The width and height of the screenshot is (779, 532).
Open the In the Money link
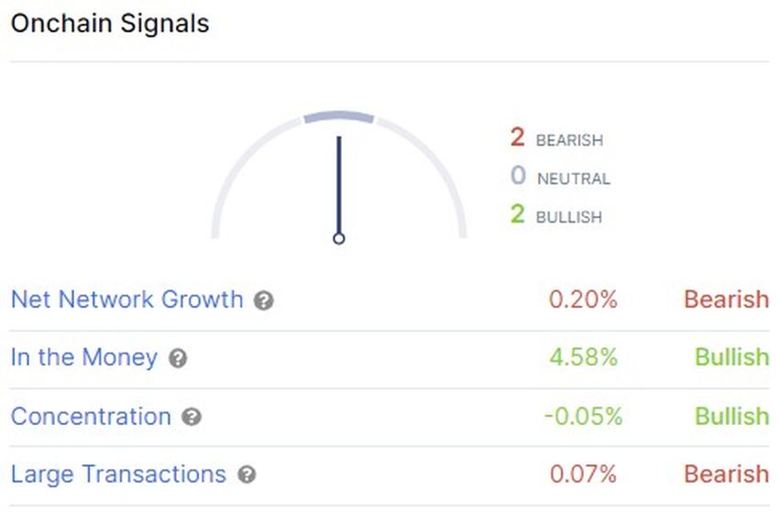point(83,358)
